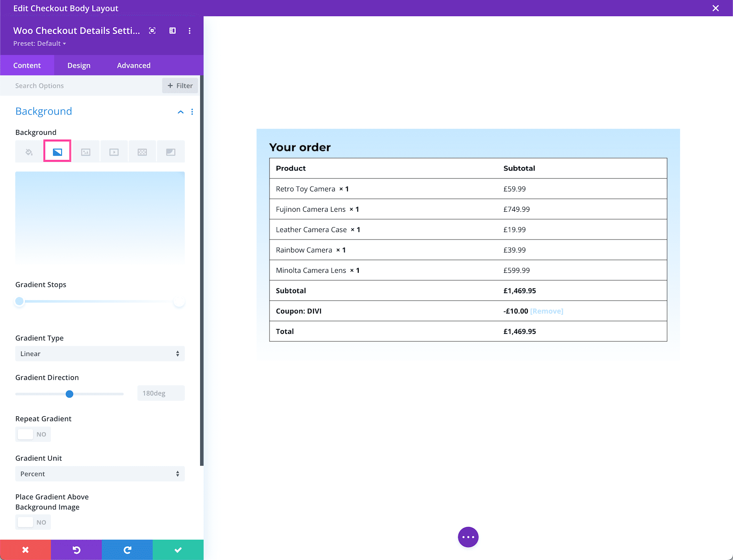The height and width of the screenshot is (560, 733).
Task: Select the mask background type
Action: pyautogui.click(x=171, y=151)
